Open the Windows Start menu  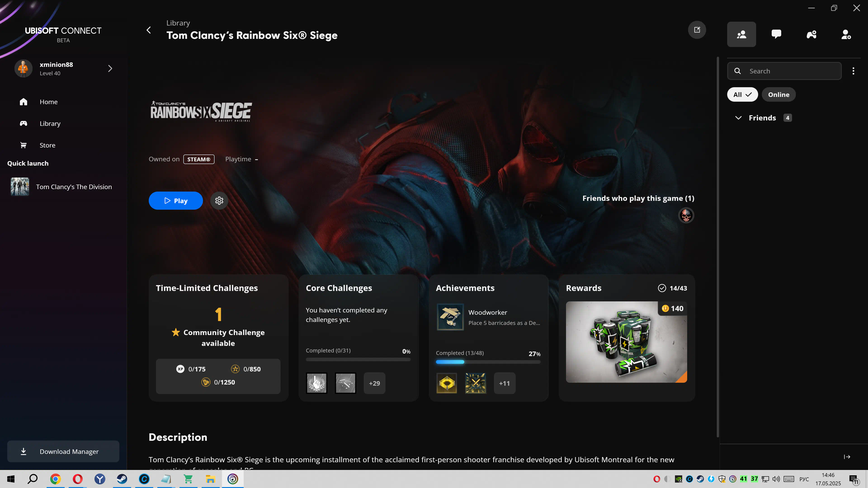click(x=11, y=479)
